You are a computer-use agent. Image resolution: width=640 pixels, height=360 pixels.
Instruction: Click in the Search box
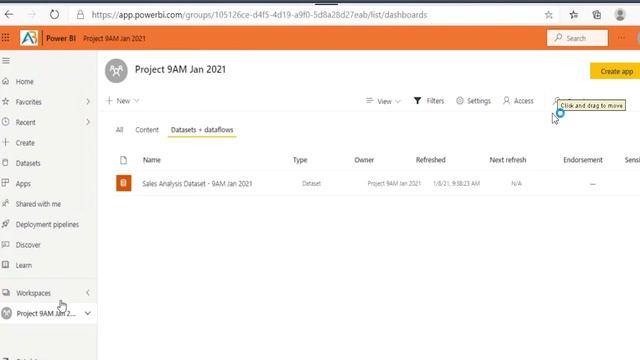pos(577,38)
